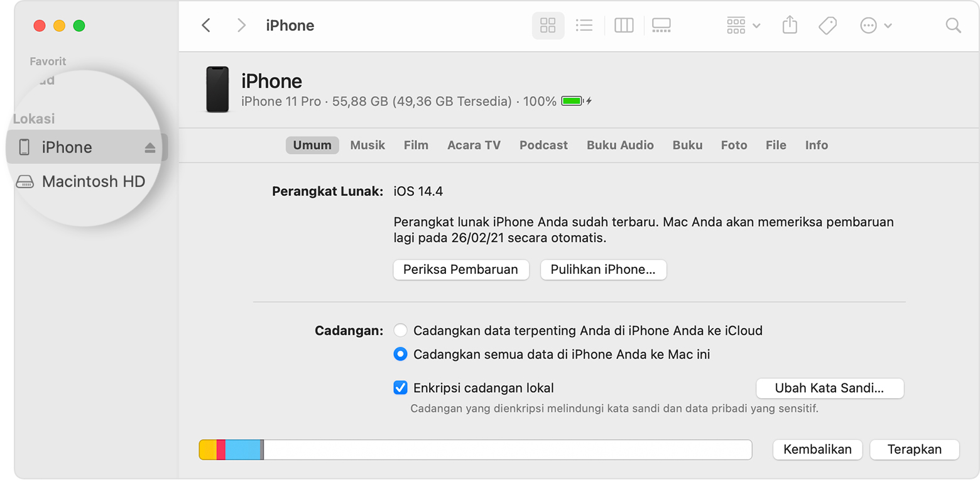Click the empty white portion of storage bar

click(x=508, y=450)
